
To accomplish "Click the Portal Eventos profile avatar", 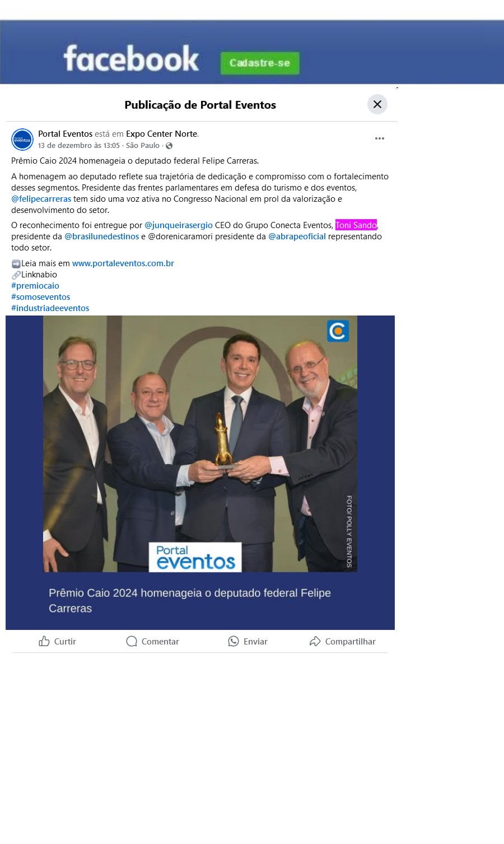I will 22,140.
